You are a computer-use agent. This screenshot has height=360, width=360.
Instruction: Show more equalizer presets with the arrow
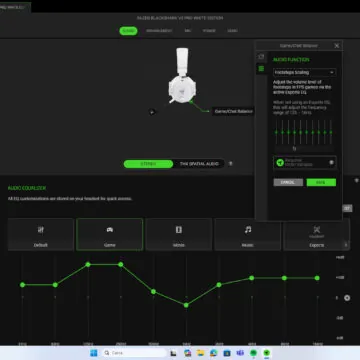point(346,245)
